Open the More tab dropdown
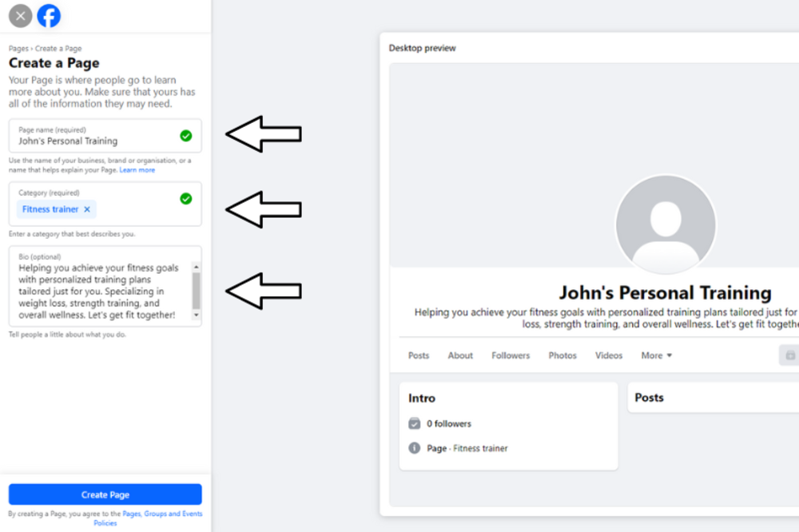This screenshot has width=799, height=532. point(656,355)
